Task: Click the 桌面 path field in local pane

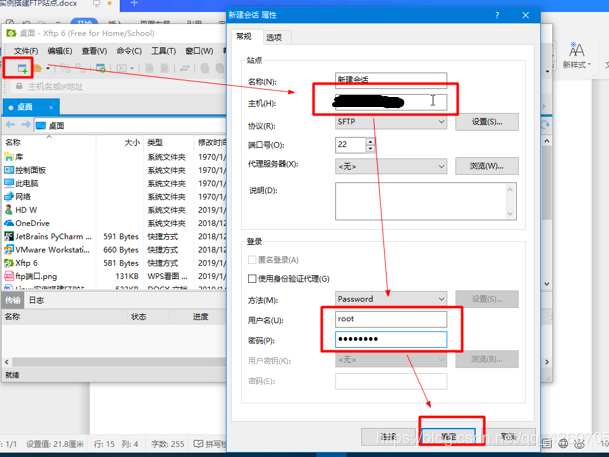Action: [130, 125]
